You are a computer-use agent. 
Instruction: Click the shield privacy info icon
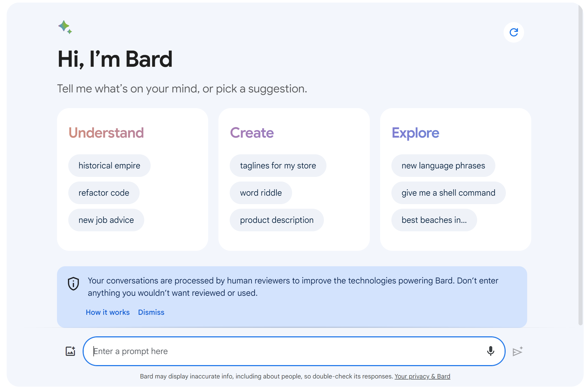tap(73, 283)
